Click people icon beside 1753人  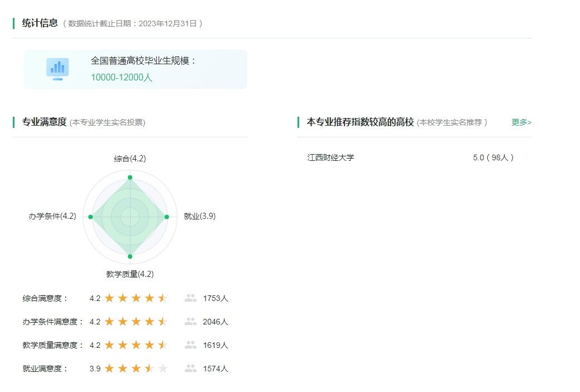point(190,298)
